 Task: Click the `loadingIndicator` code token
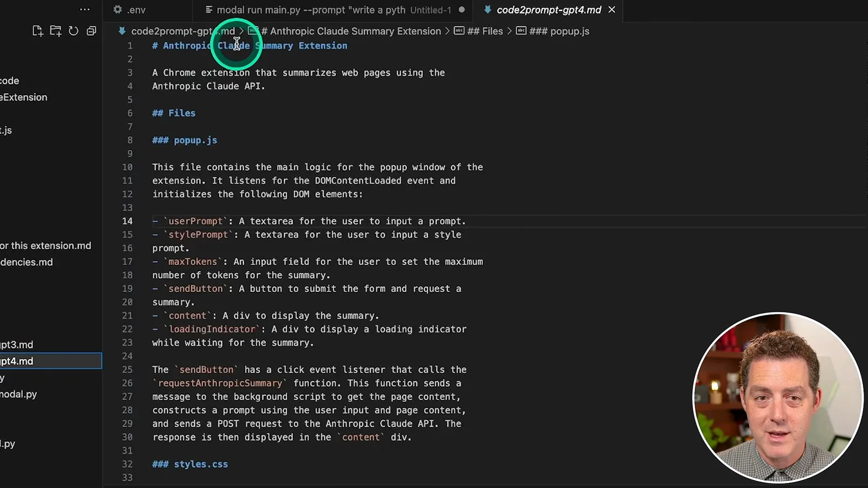[x=212, y=329]
